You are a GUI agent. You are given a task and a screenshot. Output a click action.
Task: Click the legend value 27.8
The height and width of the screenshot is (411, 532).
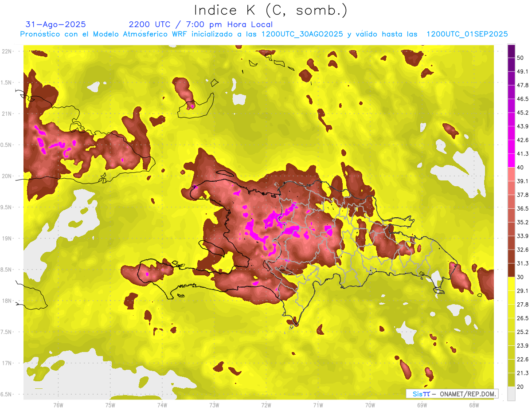[523, 305]
